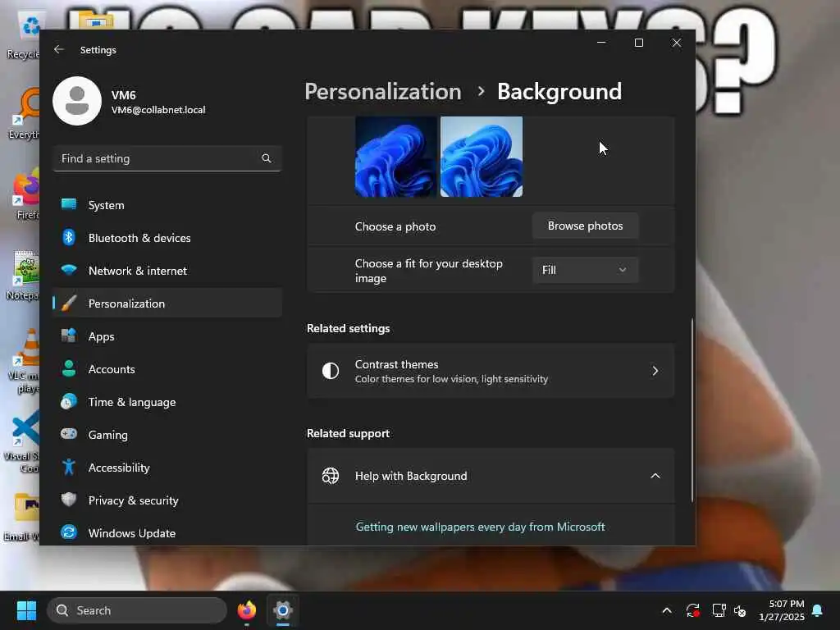
Task: Click the globe icon beside Help with Background
Action: [331, 476]
